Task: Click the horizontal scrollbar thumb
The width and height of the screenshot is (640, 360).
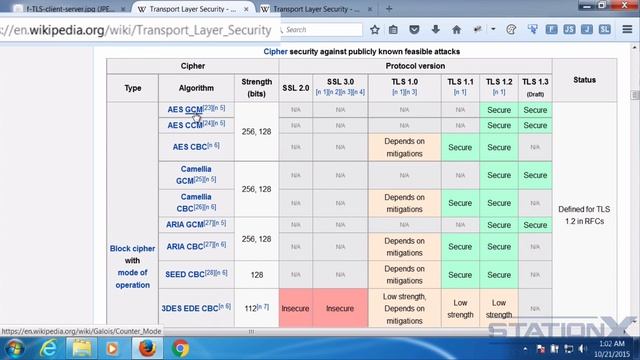Action: 251,331
